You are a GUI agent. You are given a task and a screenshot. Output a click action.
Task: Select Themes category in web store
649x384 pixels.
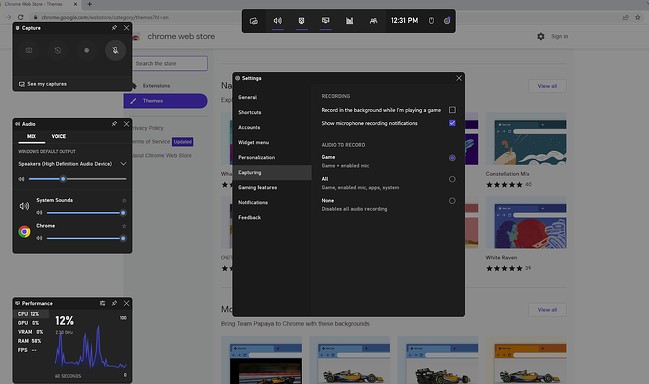tap(166, 101)
